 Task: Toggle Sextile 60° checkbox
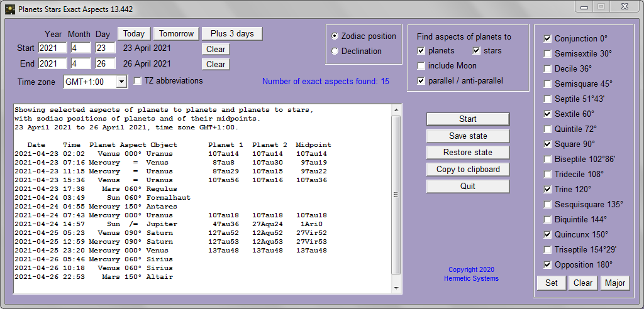coord(548,114)
